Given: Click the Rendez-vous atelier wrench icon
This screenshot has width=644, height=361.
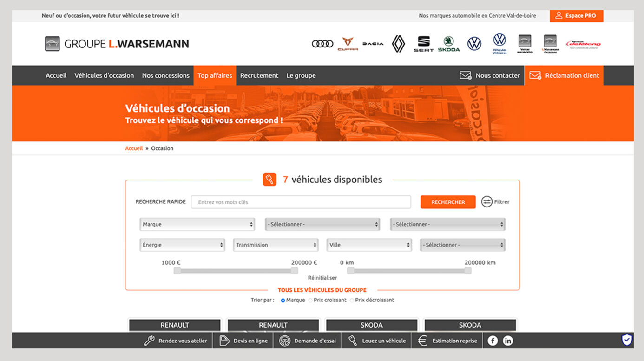Looking at the screenshot, I should click(149, 341).
